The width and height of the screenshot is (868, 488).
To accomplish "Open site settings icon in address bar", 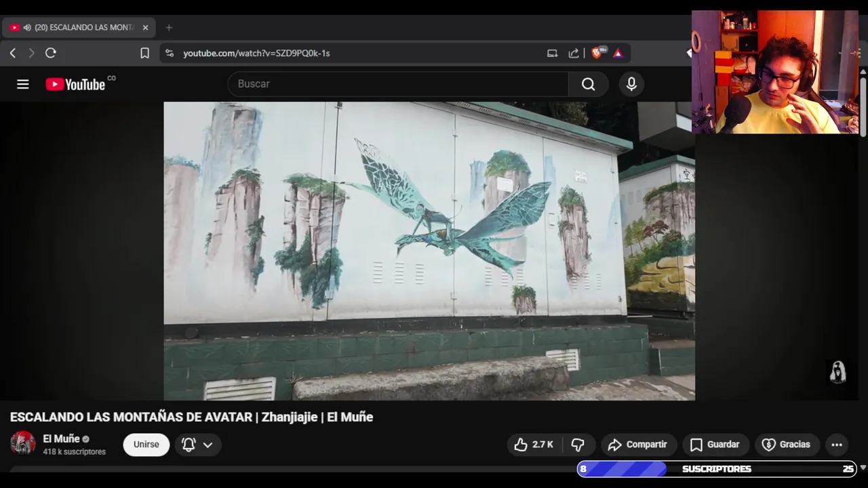I will click(170, 53).
